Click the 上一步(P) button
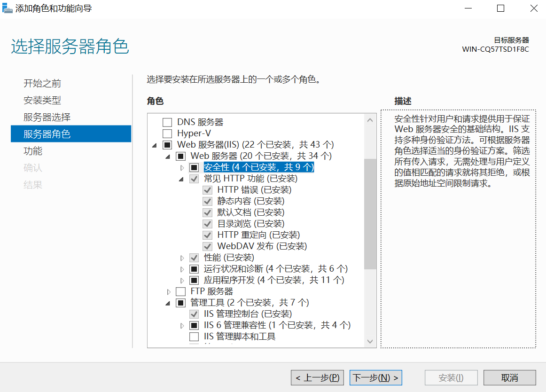546x392 pixels. 317,378
